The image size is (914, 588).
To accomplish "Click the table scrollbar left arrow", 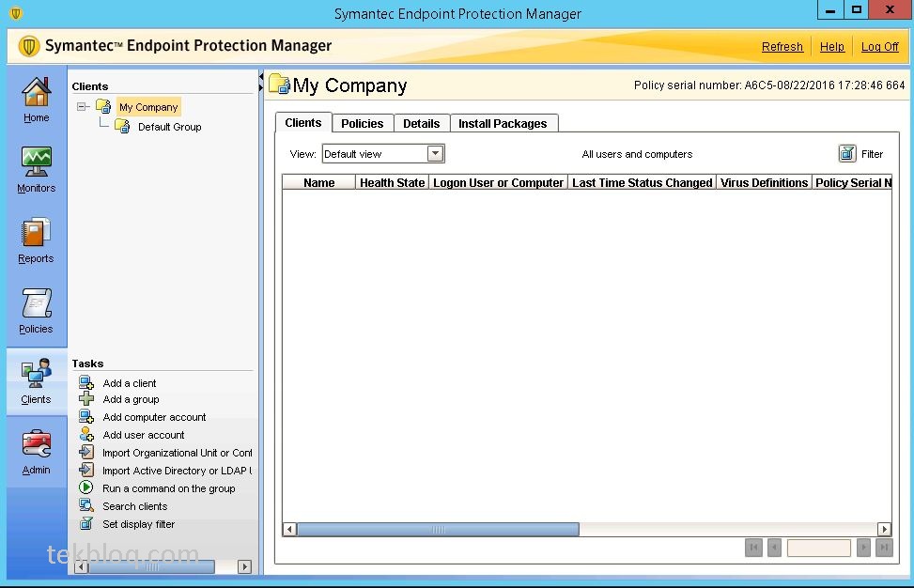I will pyautogui.click(x=289, y=529).
